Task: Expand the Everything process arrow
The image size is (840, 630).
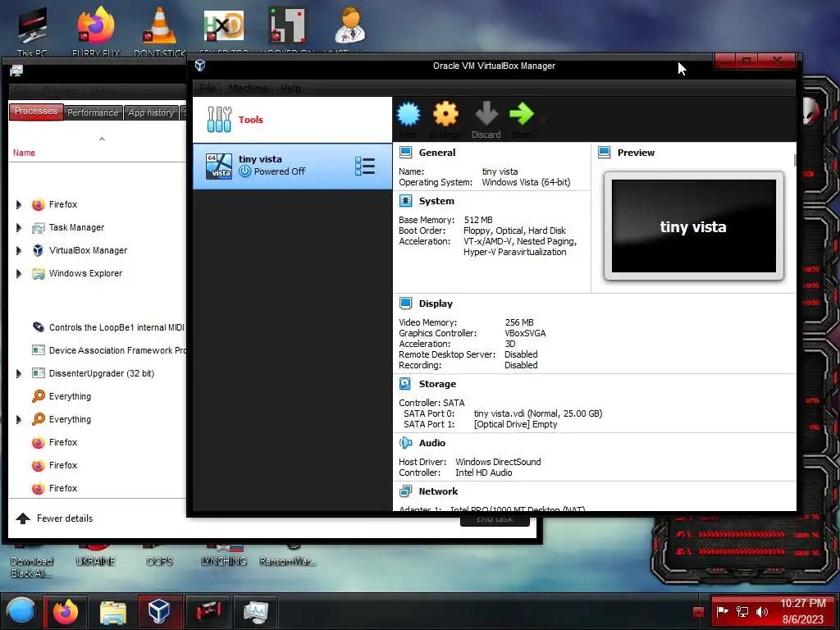Action: tap(19, 419)
